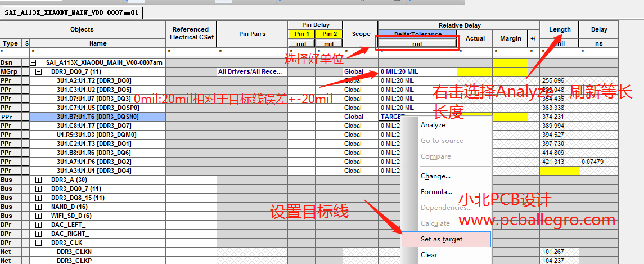
Task: Open Formula... in the context menu
Action: [436, 192]
